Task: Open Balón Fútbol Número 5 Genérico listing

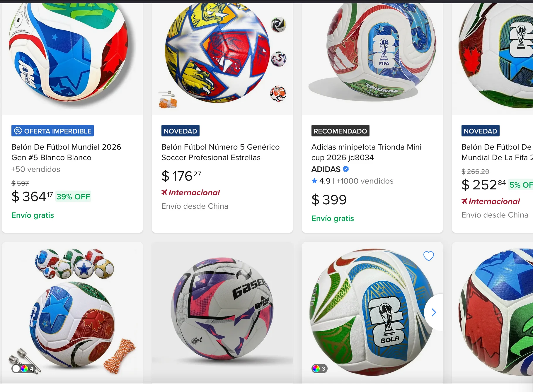Action: point(220,152)
